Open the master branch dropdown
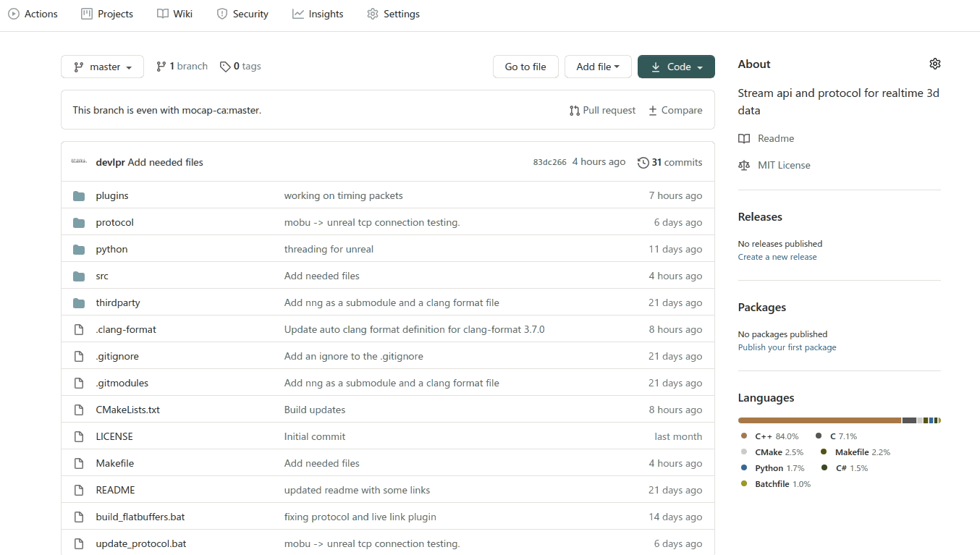Viewport: 980px width, 555px height. pyautogui.click(x=102, y=67)
